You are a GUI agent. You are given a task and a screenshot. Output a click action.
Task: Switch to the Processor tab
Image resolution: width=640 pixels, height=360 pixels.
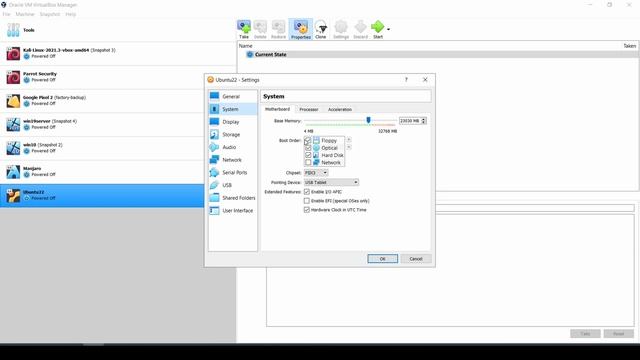(x=309, y=109)
